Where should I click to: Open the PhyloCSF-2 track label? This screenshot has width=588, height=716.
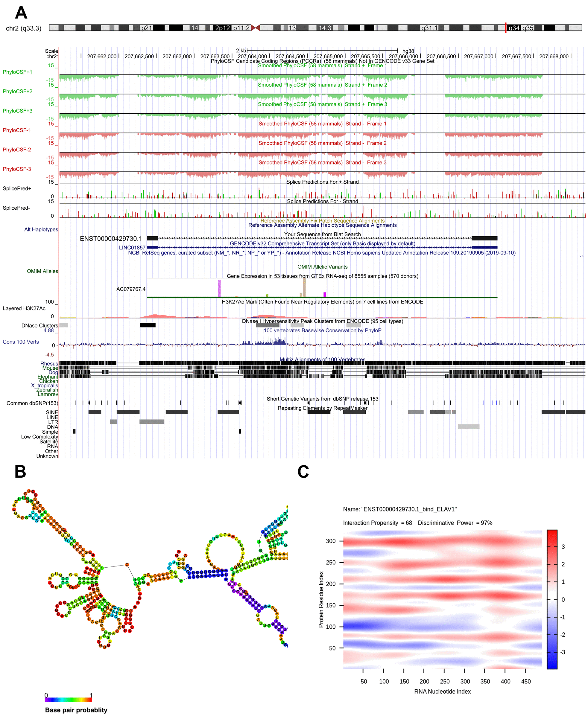(17, 149)
